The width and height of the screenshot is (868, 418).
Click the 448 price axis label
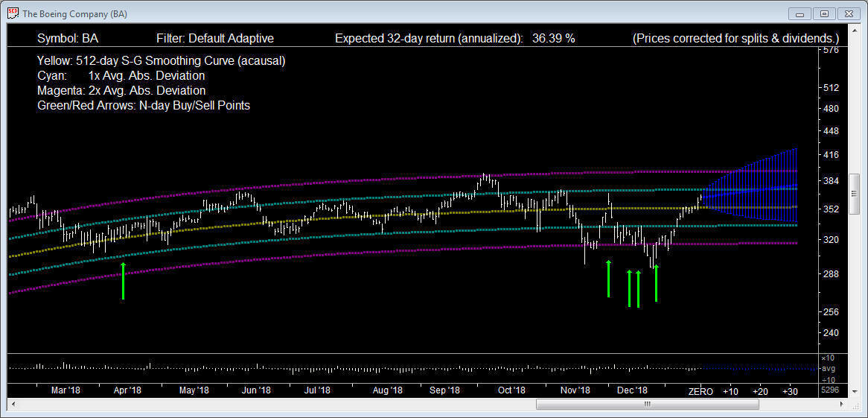(832, 131)
